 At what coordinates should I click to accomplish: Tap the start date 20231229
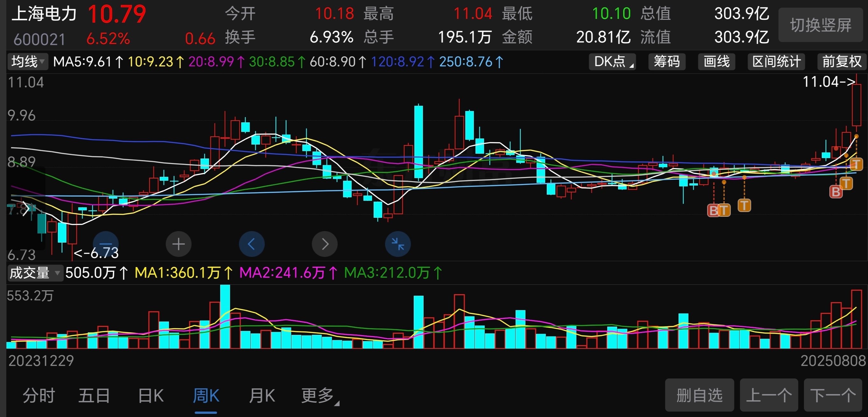click(41, 361)
